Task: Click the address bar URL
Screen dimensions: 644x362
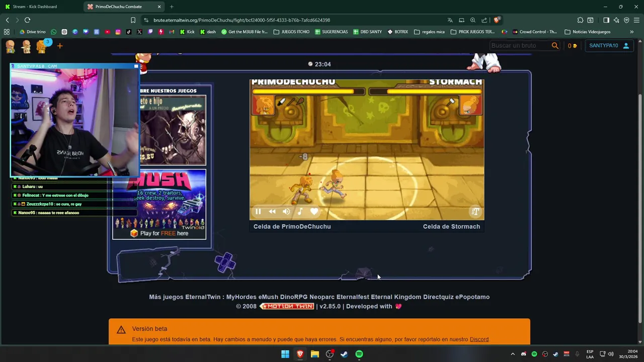Action: click(242, 20)
